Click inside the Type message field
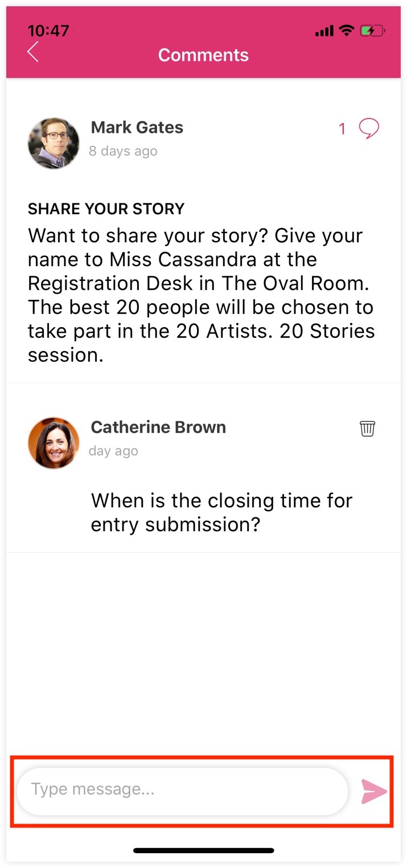Image resolution: width=407 pixels, height=868 pixels. (x=182, y=790)
